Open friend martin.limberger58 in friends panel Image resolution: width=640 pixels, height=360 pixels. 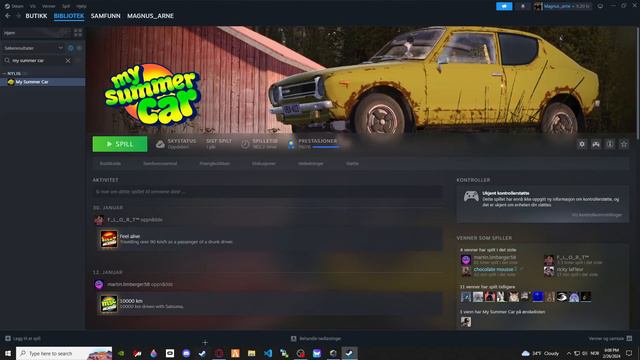click(x=495, y=258)
